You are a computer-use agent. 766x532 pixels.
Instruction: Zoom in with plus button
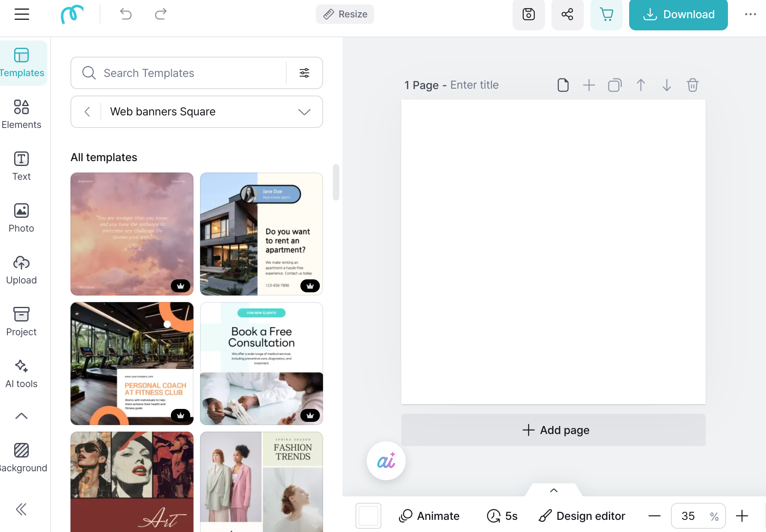(742, 516)
